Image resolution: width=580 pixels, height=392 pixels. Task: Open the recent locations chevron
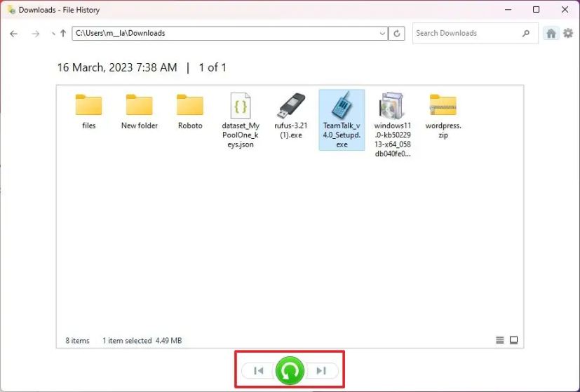click(53, 34)
